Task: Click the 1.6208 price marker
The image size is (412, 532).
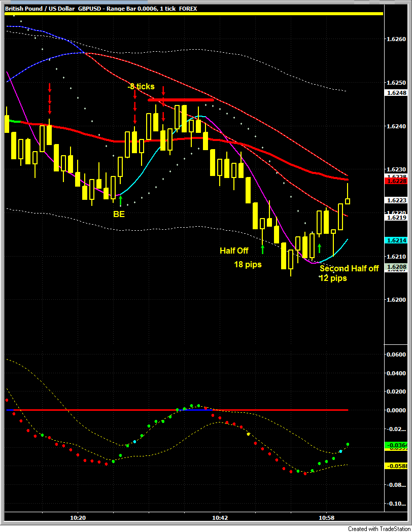Action: pos(396,267)
